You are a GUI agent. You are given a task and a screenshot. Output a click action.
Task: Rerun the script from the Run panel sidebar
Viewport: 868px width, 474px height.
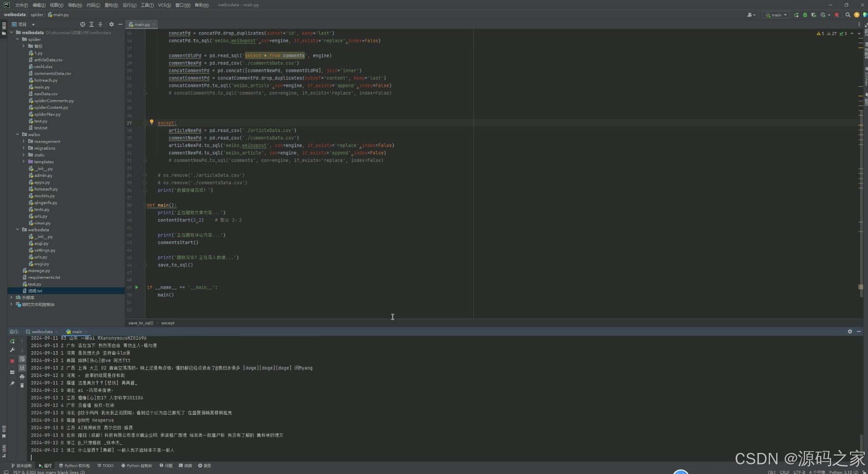click(x=12, y=341)
